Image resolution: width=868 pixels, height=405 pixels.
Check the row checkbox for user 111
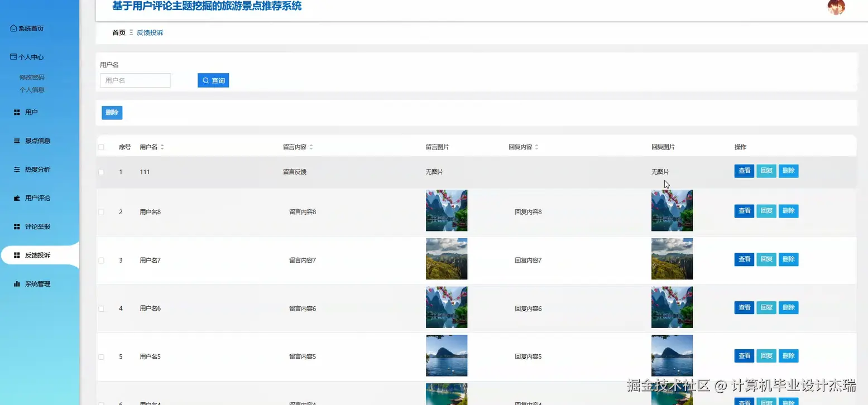point(102,172)
